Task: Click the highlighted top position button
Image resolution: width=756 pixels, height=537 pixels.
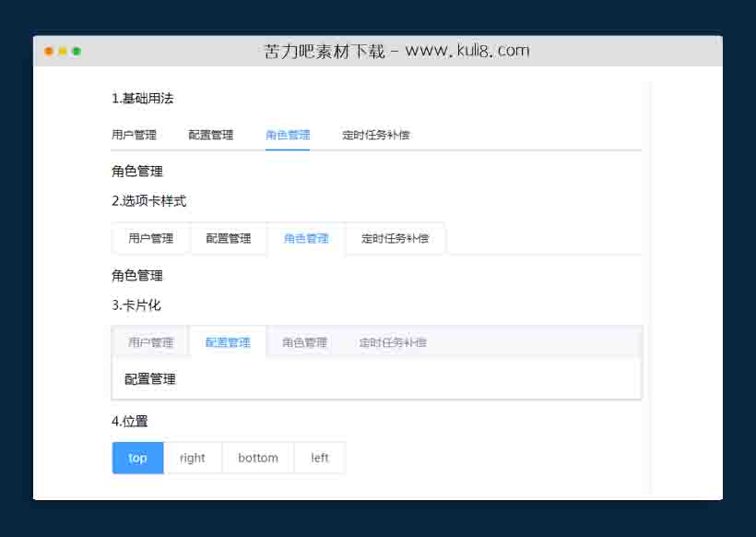Action: coord(137,458)
